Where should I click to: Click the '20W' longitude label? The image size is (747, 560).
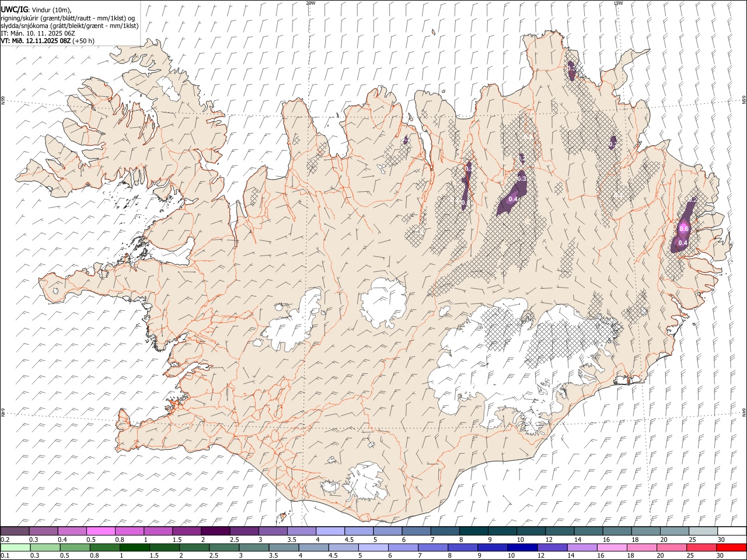pyautogui.click(x=311, y=3)
